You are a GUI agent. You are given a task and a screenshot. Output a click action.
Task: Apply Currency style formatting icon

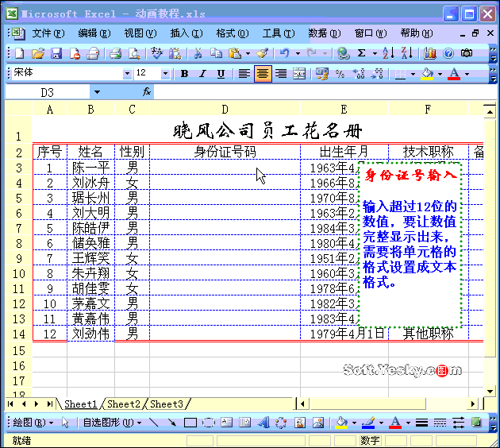point(321,74)
